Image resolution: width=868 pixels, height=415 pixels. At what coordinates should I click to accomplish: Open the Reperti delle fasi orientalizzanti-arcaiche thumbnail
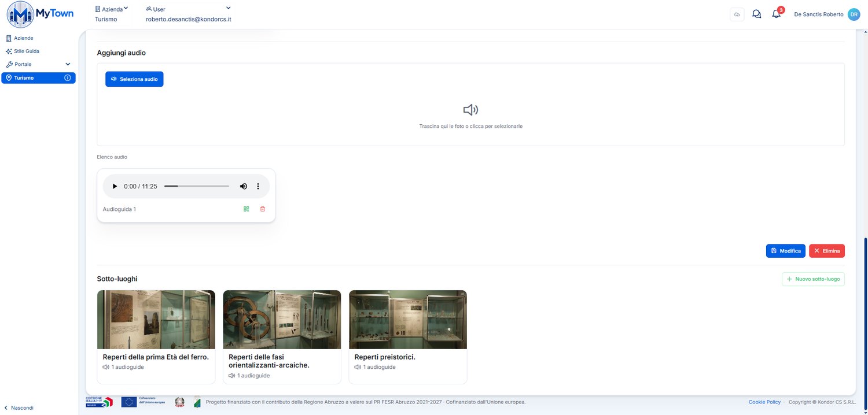(282, 320)
